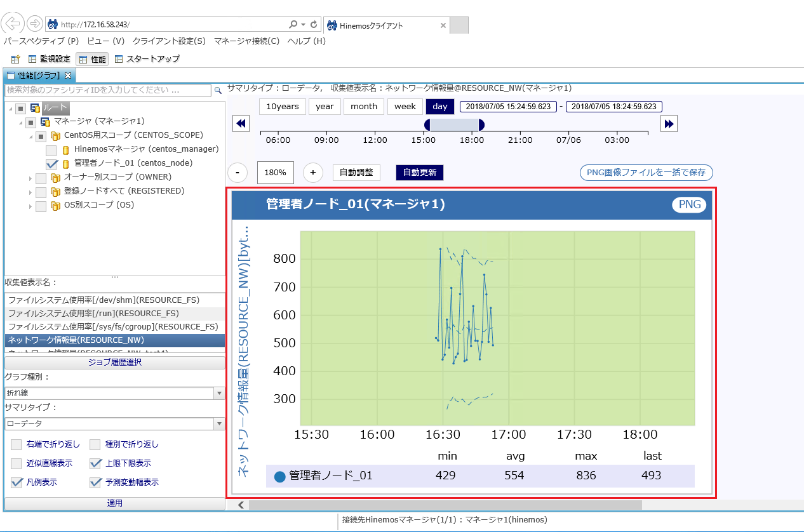Viewport: 804px width, 532px height.
Task: Enable 右端で折り返し checkbox
Action: point(17,444)
